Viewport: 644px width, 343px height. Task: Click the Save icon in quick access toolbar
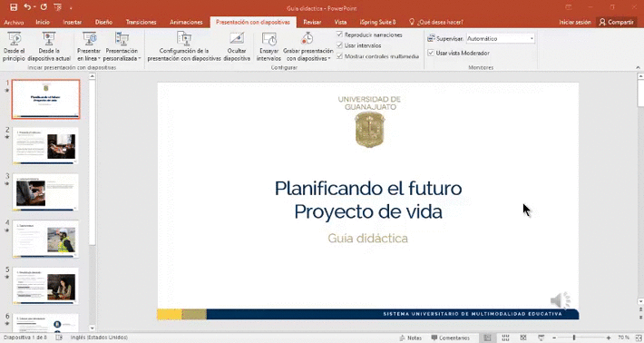coord(14,7)
